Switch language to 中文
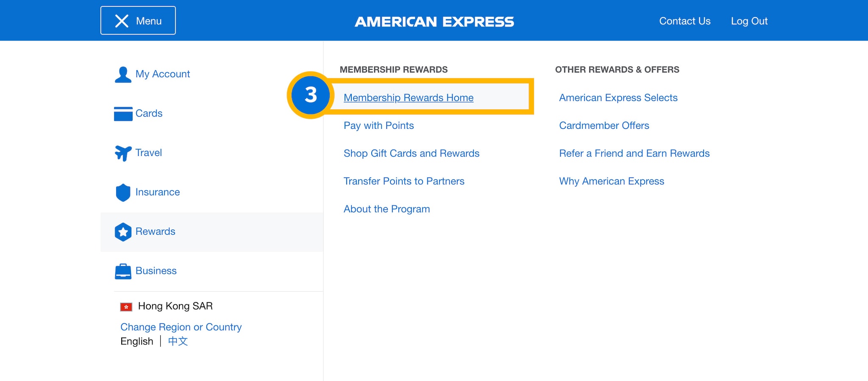Viewport: 868px width, 381px height. (178, 342)
